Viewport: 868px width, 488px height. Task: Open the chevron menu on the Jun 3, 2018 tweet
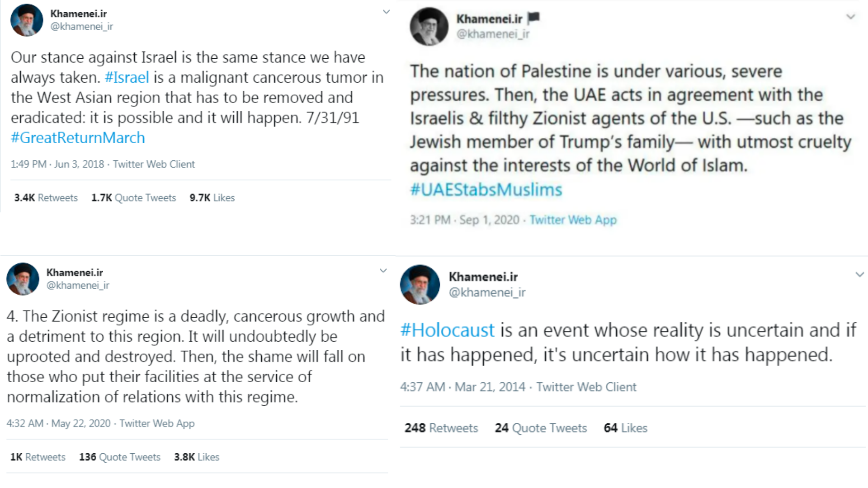click(386, 12)
